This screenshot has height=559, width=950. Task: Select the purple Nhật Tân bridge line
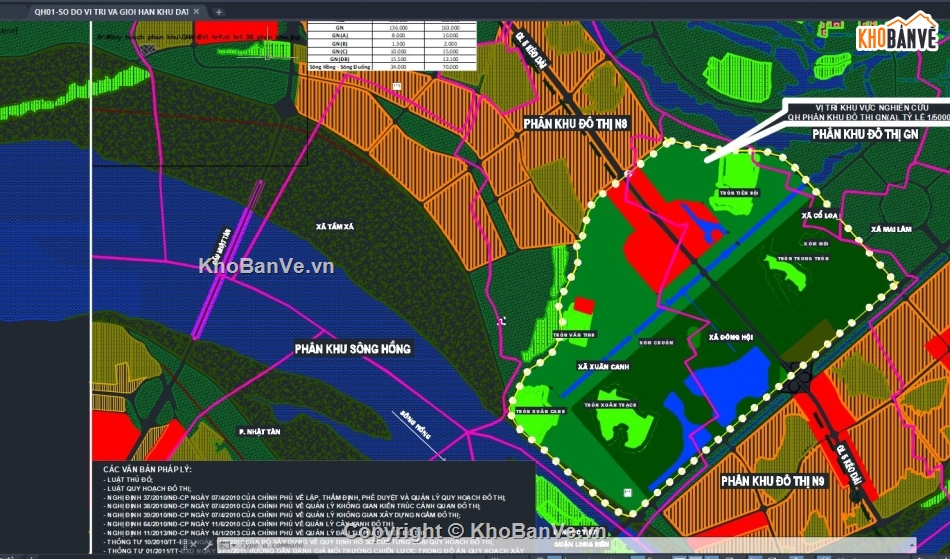tap(228, 259)
